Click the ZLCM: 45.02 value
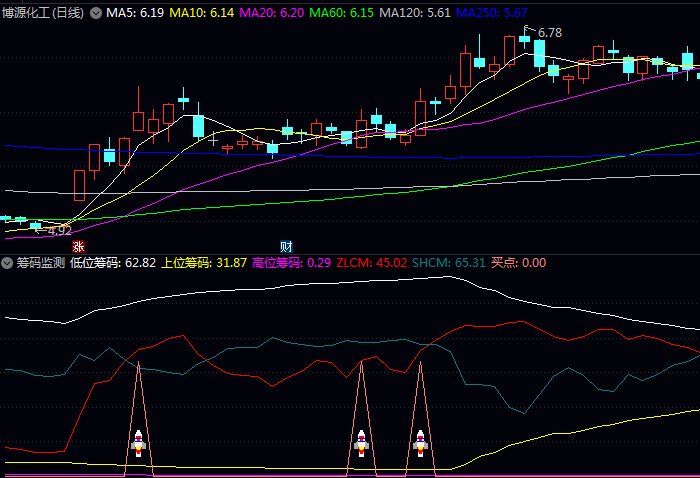This screenshot has height=478, width=700. (372, 263)
